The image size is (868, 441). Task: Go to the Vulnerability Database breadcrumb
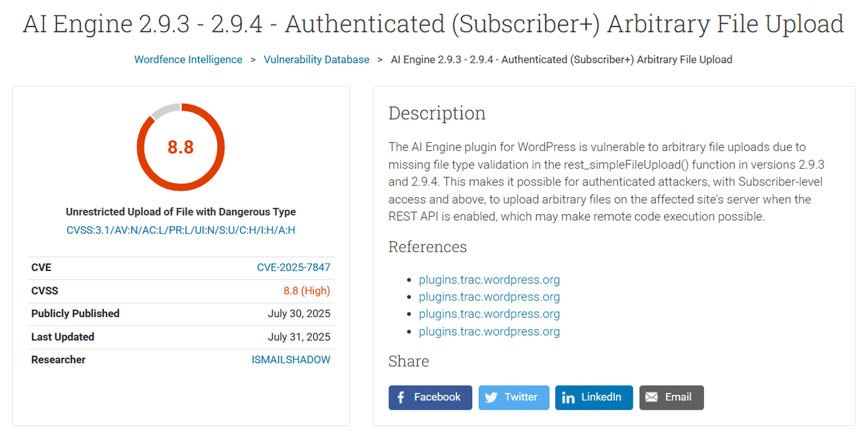coord(317,60)
